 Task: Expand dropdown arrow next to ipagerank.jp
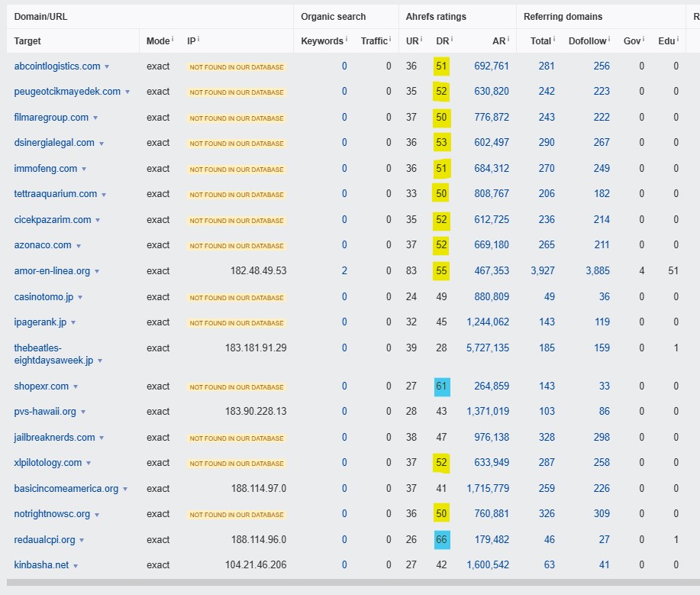pos(73,323)
